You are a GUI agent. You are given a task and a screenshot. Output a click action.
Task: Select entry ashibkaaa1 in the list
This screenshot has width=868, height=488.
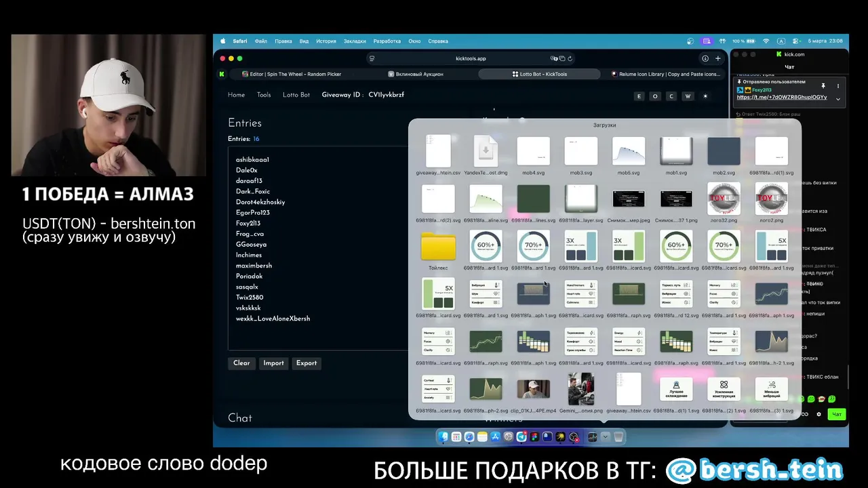[x=252, y=160]
